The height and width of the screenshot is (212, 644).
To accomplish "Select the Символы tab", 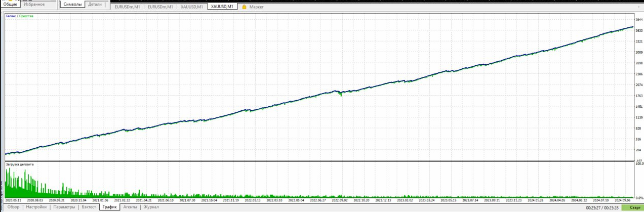I will pyautogui.click(x=72, y=5).
